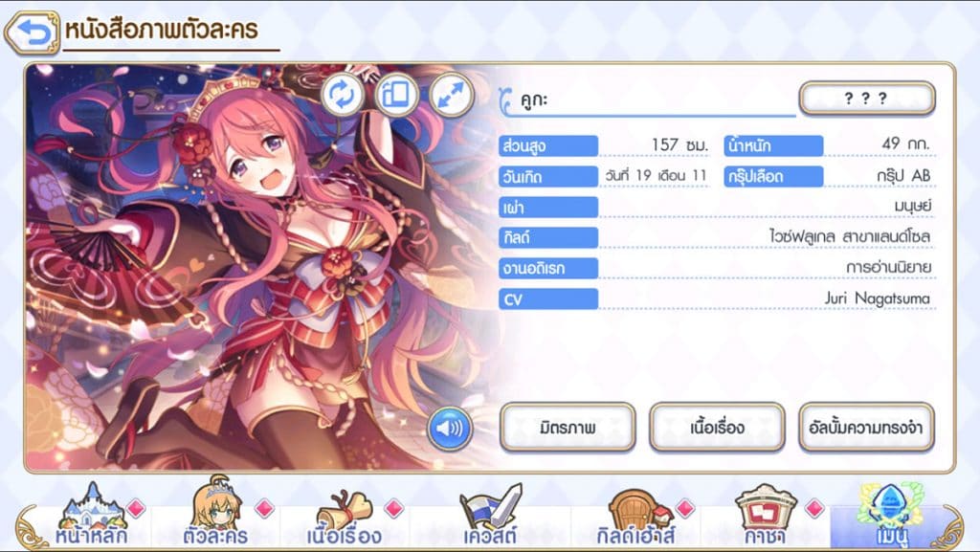
Task: Open the กาชา gacha tab
Action: click(765, 516)
